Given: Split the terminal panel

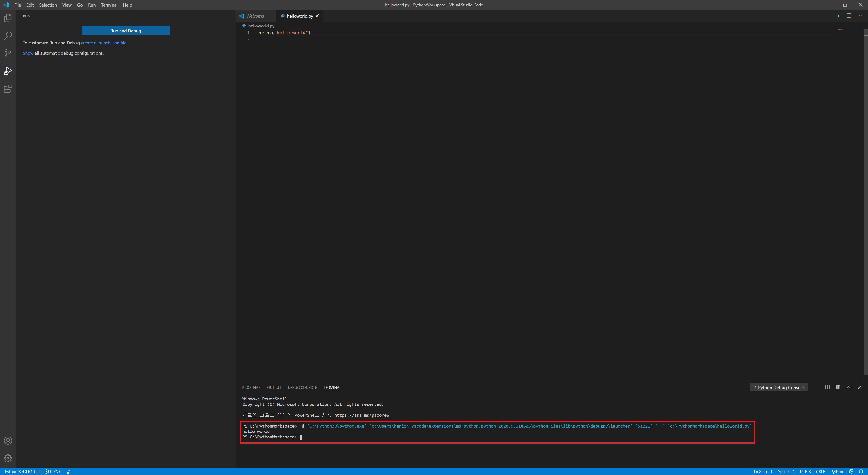Looking at the screenshot, I should click(827, 387).
